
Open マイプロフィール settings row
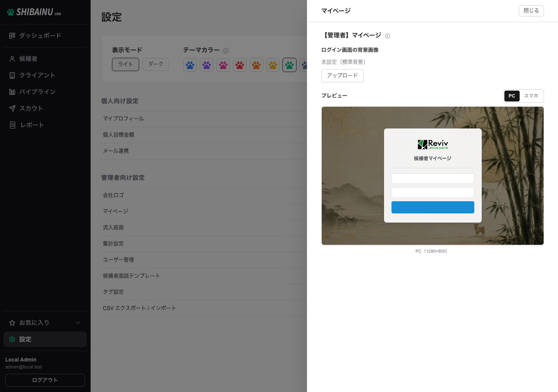pyautogui.click(x=204, y=118)
